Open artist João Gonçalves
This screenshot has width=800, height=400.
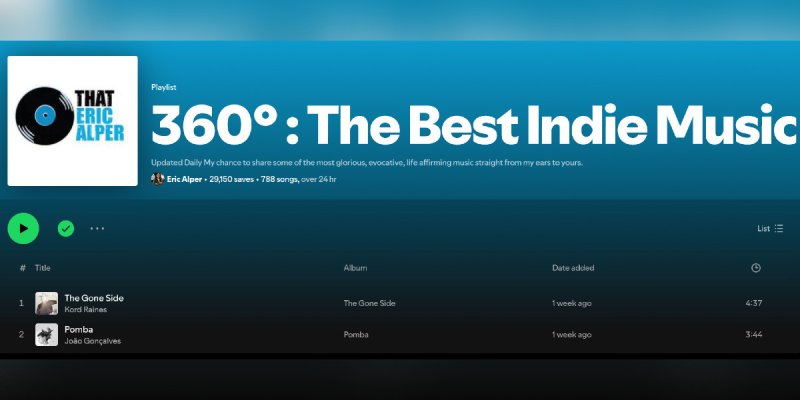[93, 341]
